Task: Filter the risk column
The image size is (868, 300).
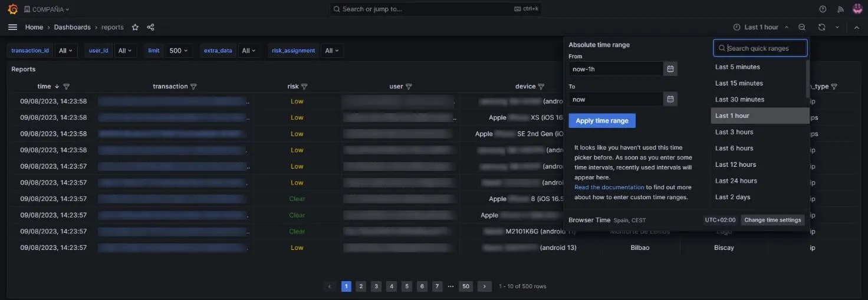Action: coord(304,87)
